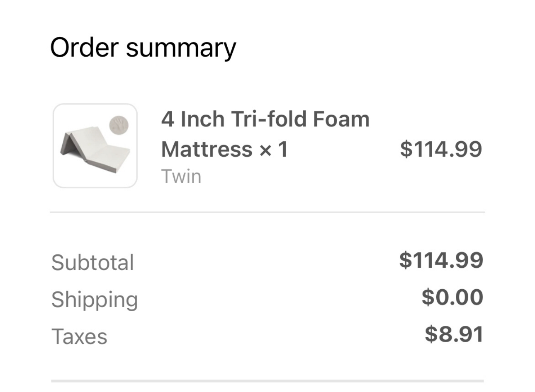Click the "× 1" quantity indicator
The height and width of the screenshot is (392, 535).
(x=274, y=149)
